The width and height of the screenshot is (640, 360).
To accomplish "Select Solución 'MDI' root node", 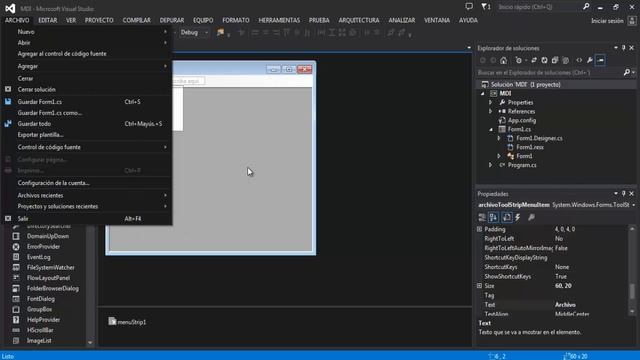I will click(526, 84).
